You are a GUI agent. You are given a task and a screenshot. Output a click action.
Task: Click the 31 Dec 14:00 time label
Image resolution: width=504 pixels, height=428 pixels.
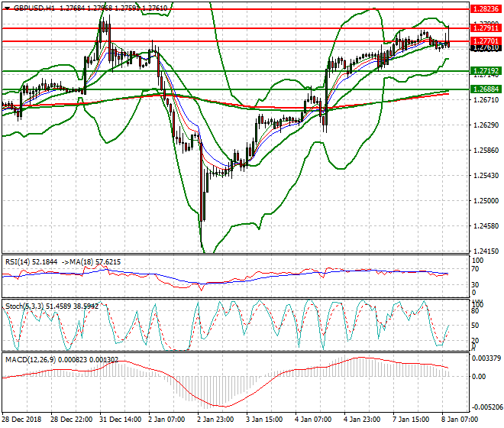tap(121, 420)
